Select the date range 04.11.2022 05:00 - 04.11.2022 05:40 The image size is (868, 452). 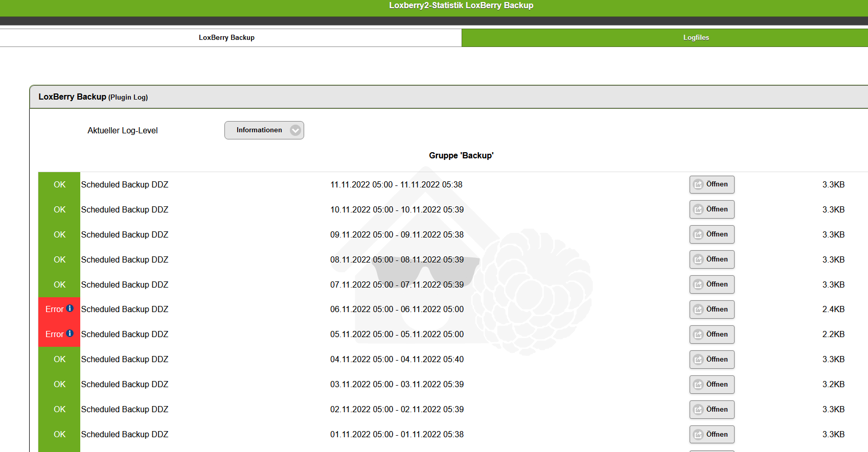397,360
